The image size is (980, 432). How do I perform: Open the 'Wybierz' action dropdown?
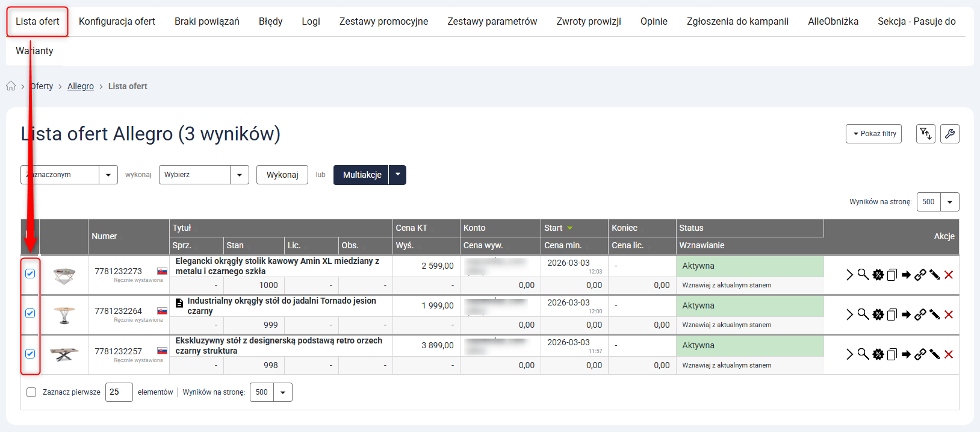click(203, 175)
